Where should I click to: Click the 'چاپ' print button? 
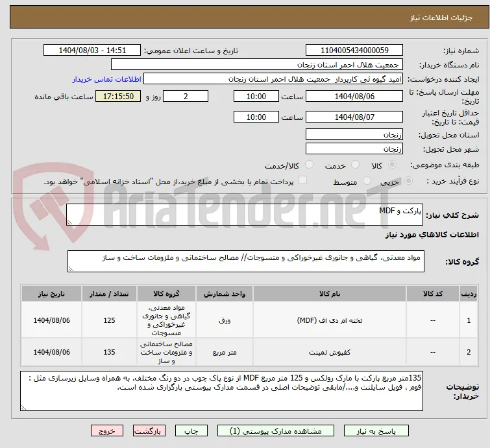191,431
